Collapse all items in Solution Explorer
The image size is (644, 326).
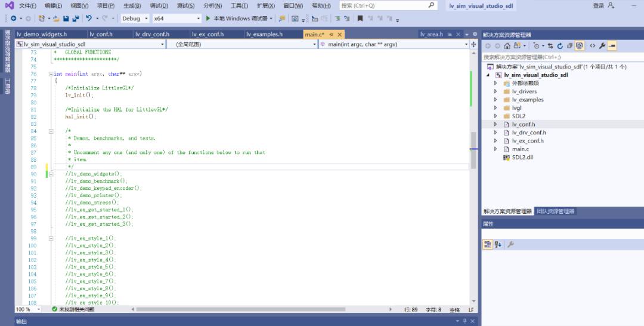[x=569, y=45]
